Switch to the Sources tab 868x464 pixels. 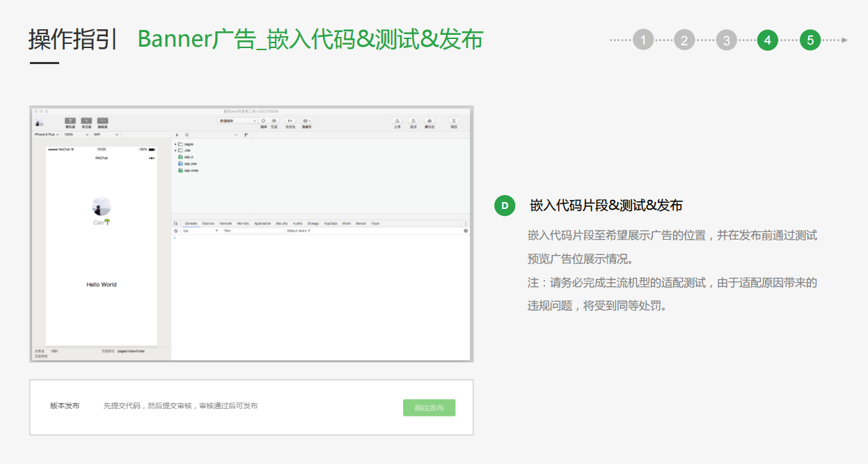click(x=208, y=224)
